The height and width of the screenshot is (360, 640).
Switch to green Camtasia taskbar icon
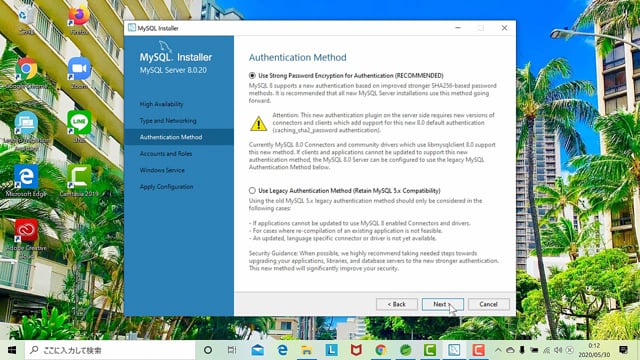(430, 350)
